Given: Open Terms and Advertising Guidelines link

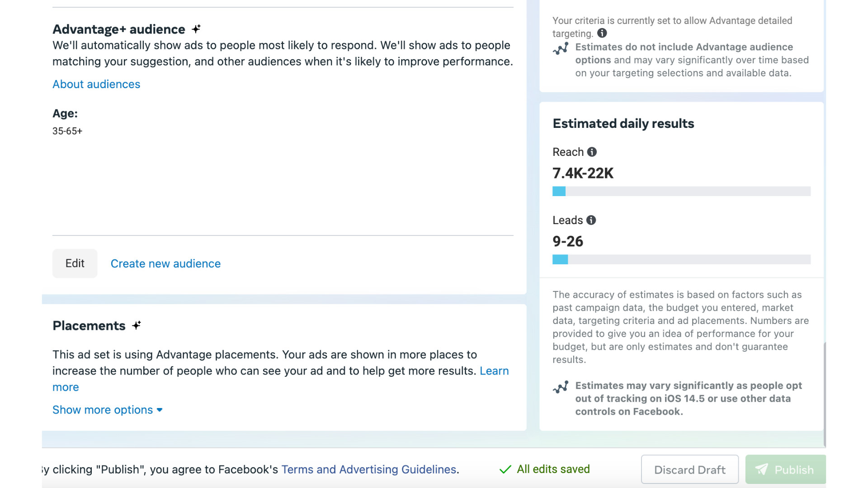Looking at the screenshot, I should pos(369,469).
